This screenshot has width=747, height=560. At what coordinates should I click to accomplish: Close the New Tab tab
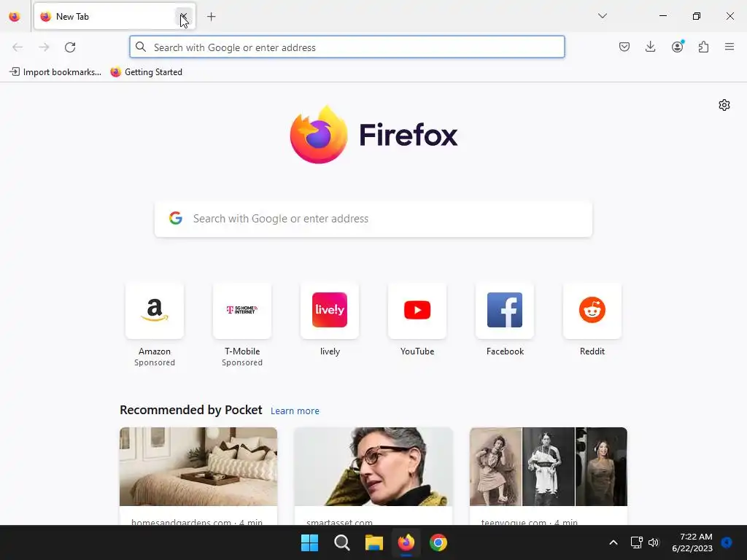183,17
